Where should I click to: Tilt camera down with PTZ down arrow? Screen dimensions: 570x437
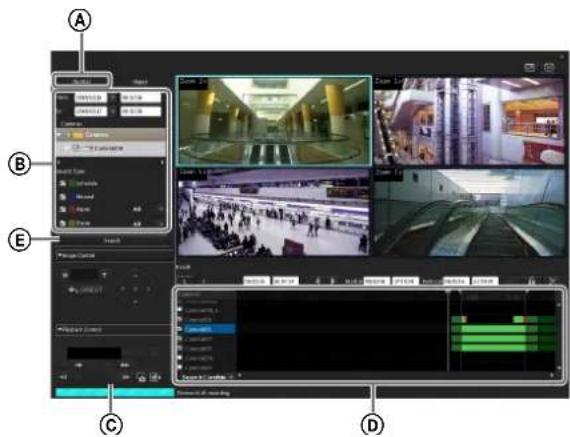coord(135,302)
